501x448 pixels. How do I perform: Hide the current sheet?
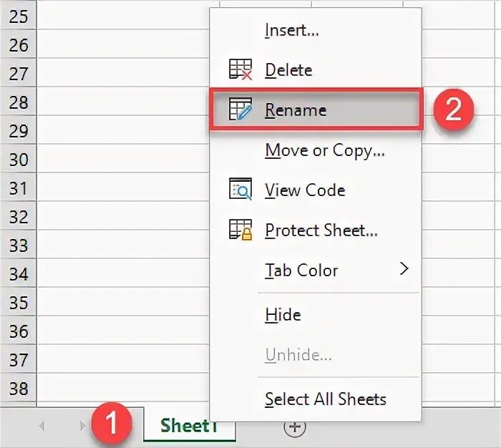coord(283,315)
